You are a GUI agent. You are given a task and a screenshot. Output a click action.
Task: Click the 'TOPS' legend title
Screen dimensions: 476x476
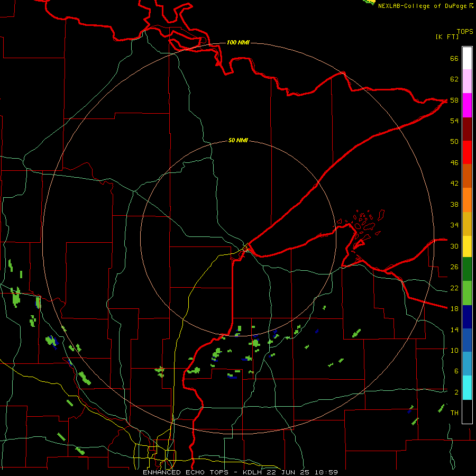465,31
